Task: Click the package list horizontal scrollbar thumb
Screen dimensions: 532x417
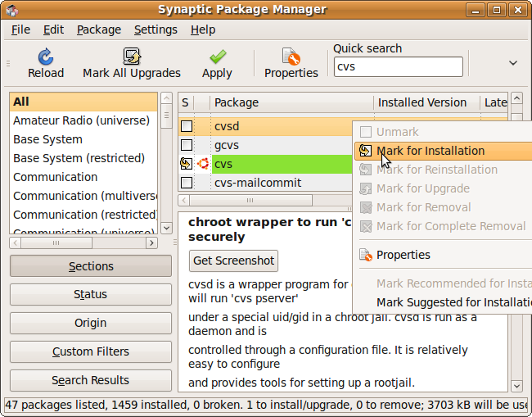Action: (250, 201)
